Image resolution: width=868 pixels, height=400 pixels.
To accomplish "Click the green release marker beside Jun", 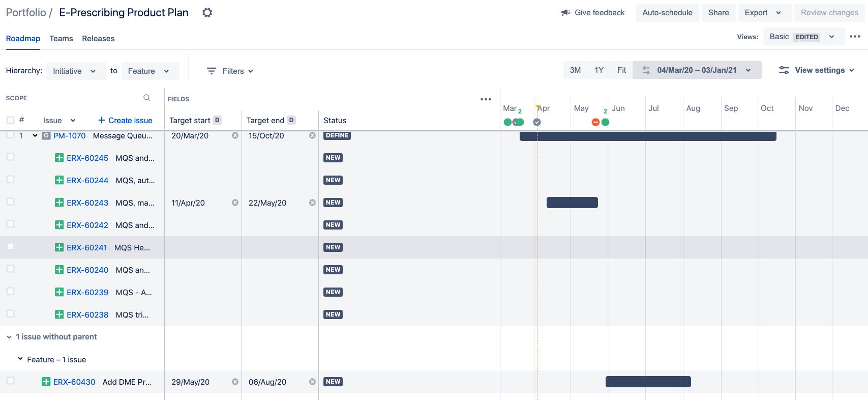I will [x=605, y=122].
